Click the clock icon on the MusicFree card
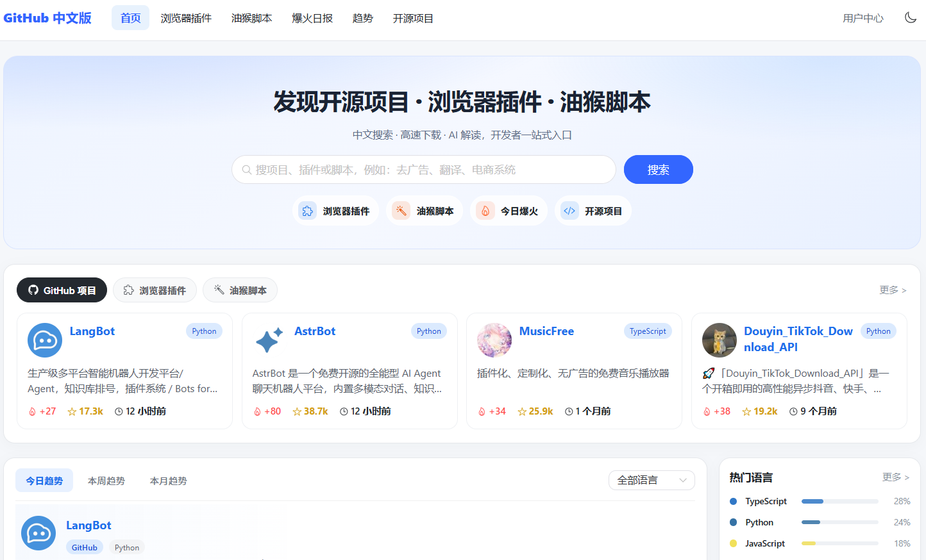926x560 pixels. click(x=569, y=411)
